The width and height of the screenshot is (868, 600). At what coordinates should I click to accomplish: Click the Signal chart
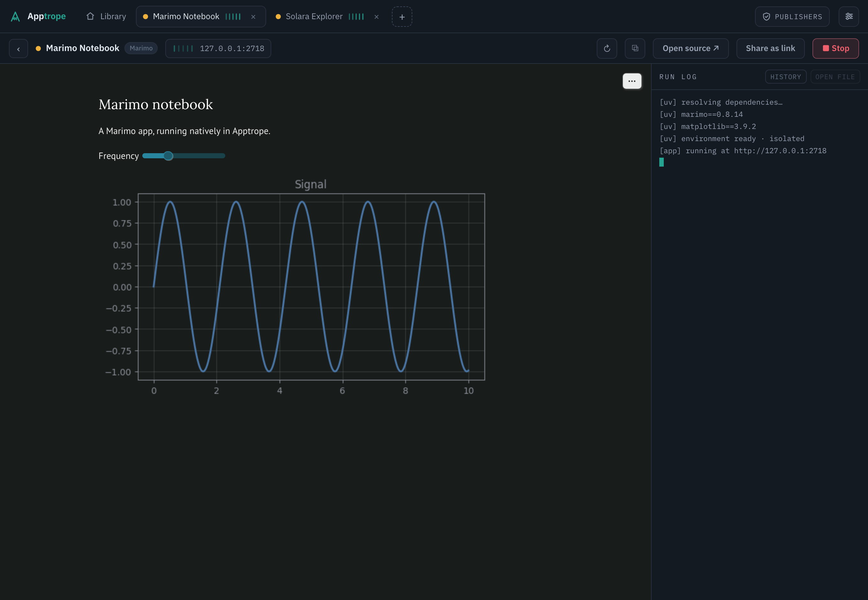[x=295, y=287]
